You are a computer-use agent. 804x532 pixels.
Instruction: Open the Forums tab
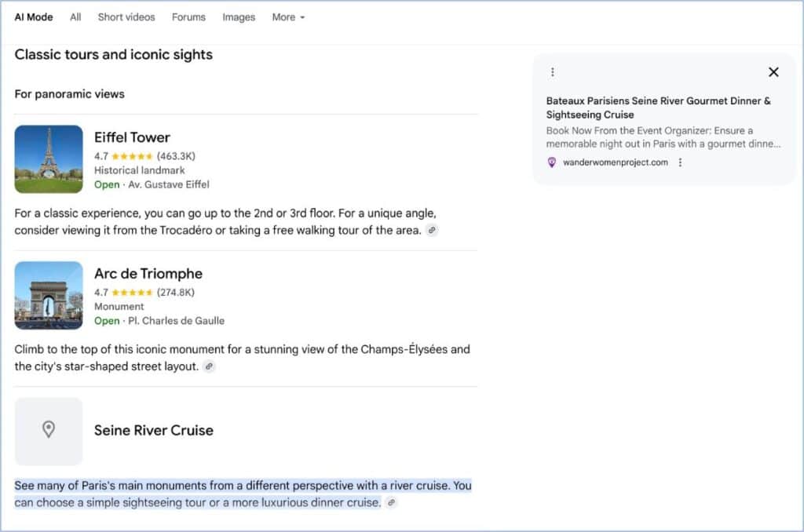coord(188,17)
